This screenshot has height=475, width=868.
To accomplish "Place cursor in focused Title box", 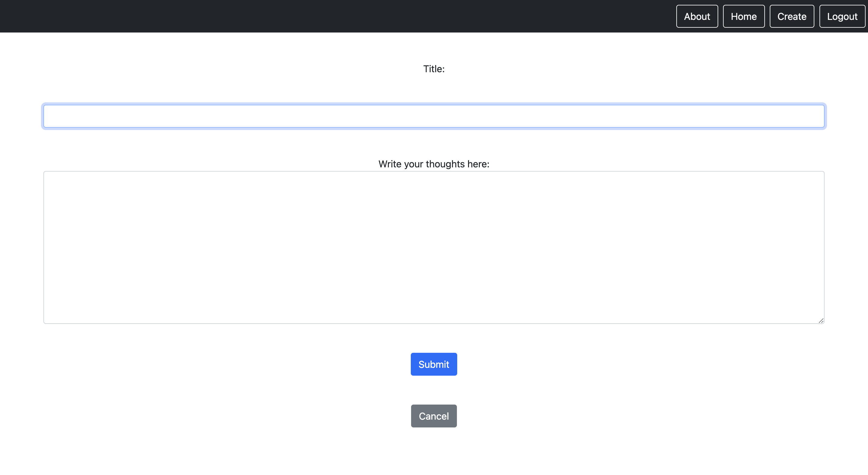I will click(434, 116).
